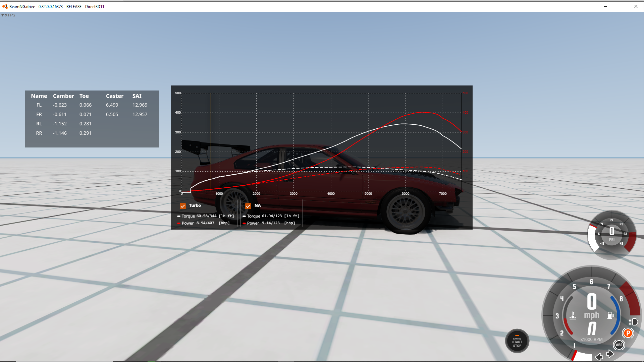644x362 pixels.
Task: Click the headlight indicator icon
Action: 633,322
